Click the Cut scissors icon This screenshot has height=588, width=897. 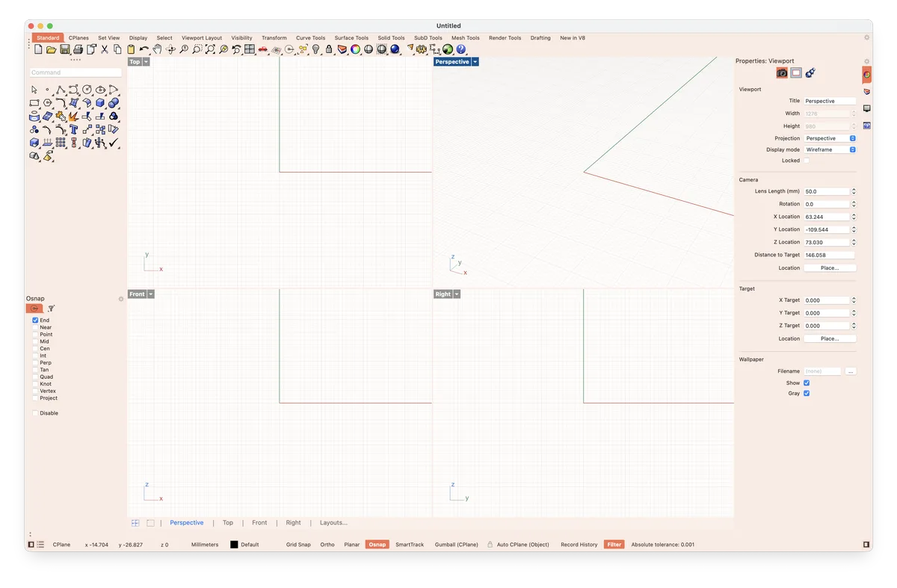(105, 49)
